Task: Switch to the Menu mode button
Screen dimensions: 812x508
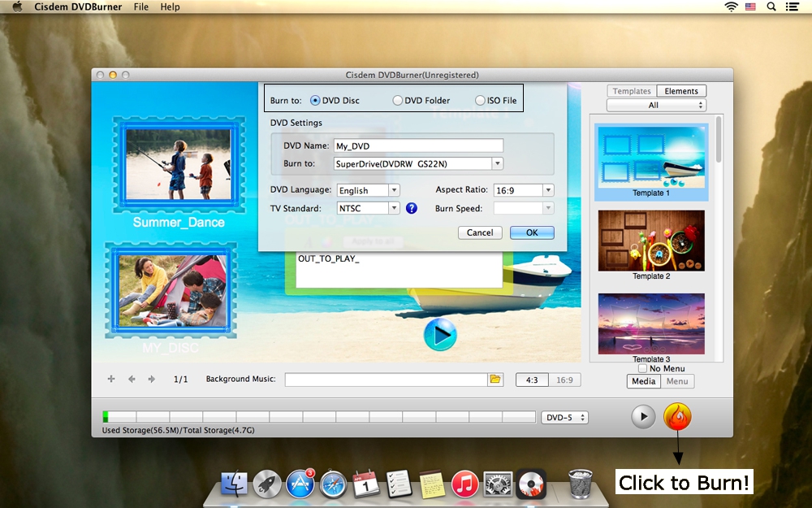Action: click(677, 381)
